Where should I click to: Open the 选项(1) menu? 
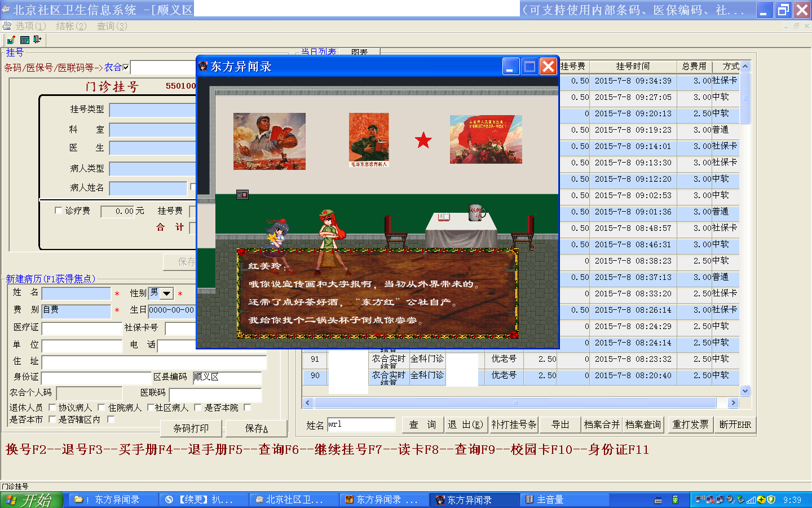pos(30,26)
